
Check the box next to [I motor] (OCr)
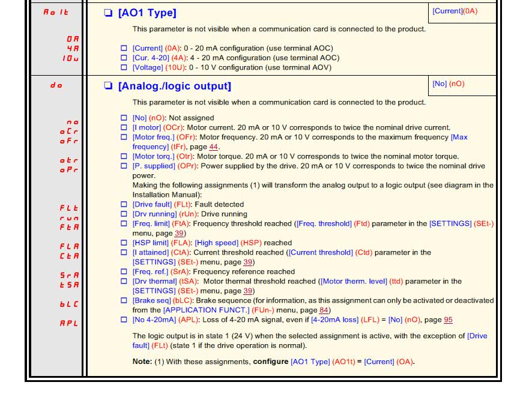coord(124,127)
